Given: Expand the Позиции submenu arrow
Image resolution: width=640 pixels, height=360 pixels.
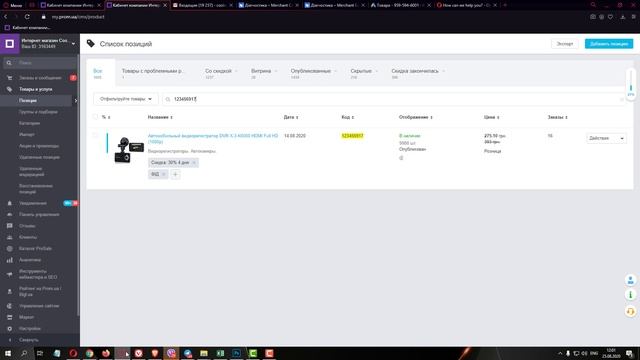Looking at the screenshot, I should click(x=76, y=100).
